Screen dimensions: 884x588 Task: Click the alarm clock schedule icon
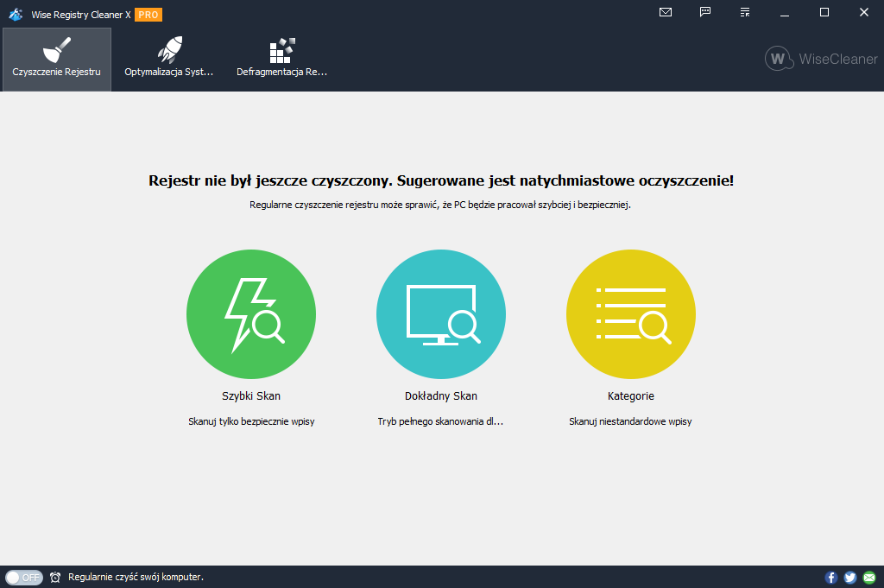pyautogui.click(x=55, y=578)
